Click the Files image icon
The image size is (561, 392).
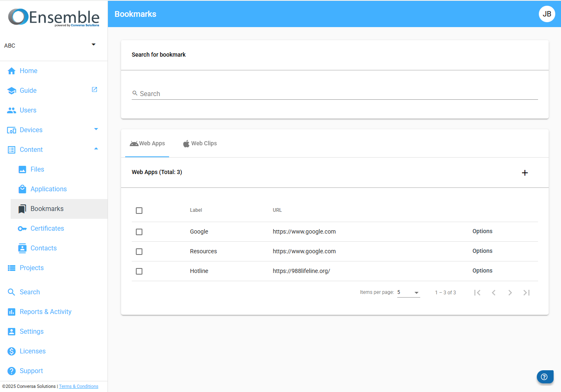pyautogui.click(x=23, y=170)
